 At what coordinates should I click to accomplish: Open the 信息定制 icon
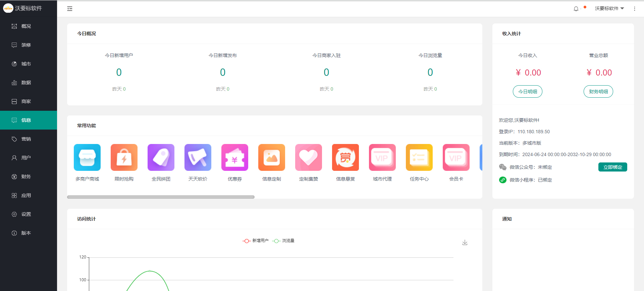click(x=272, y=157)
